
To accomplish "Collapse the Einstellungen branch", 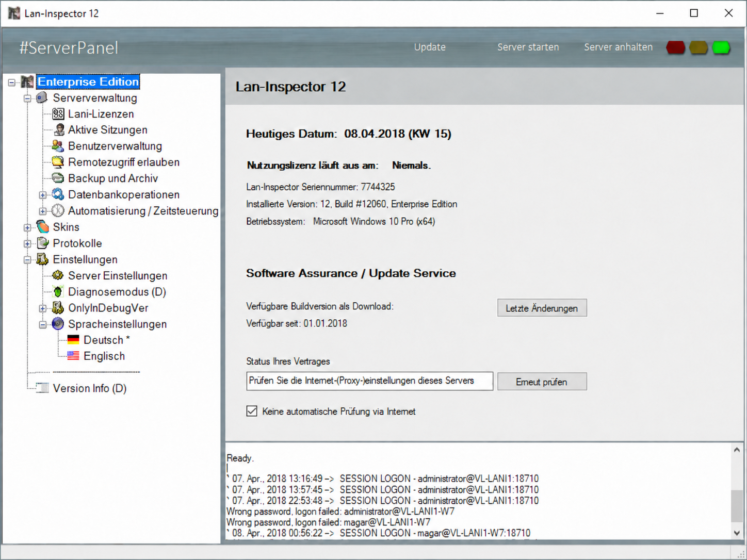I will pos(27,260).
